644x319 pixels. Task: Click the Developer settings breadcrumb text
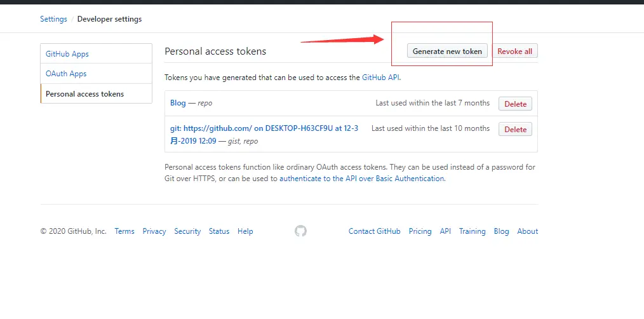tap(109, 19)
